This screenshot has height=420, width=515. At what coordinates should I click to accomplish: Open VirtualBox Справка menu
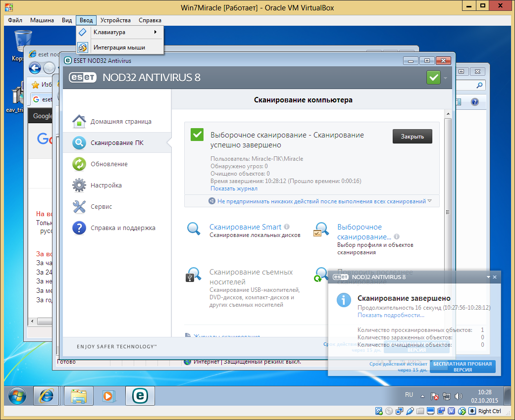click(150, 20)
